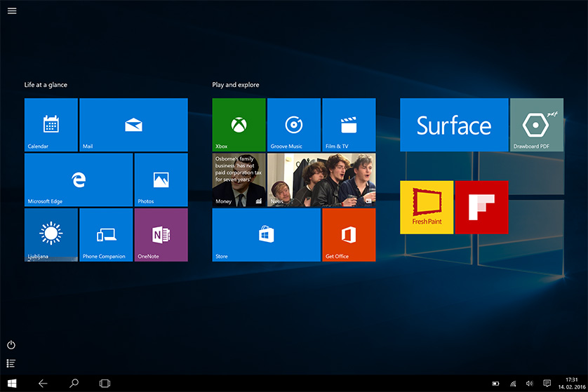This screenshot has height=392, width=588.
Task: Launch the OneNote tile
Action: pos(161,235)
